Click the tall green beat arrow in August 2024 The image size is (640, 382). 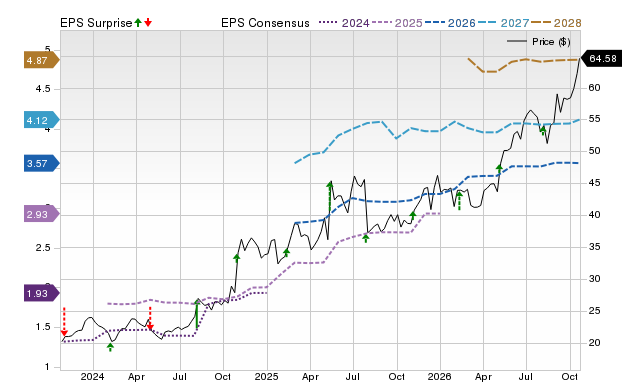[x=197, y=313]
